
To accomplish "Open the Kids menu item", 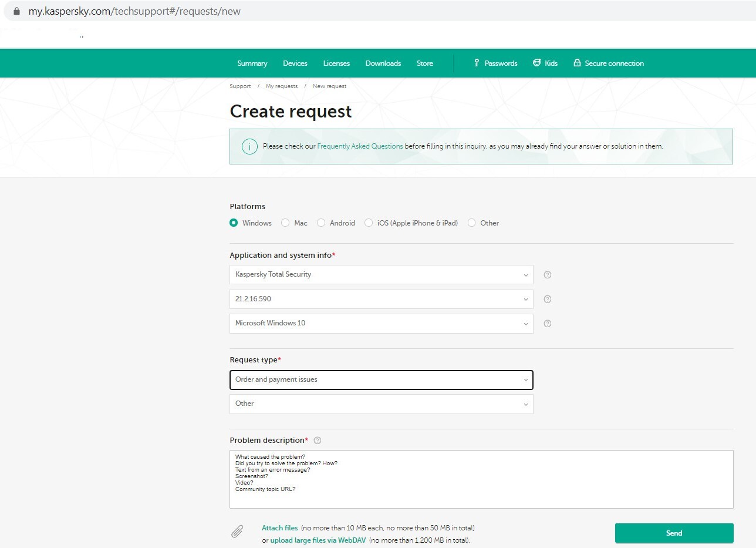I will 545,63.
